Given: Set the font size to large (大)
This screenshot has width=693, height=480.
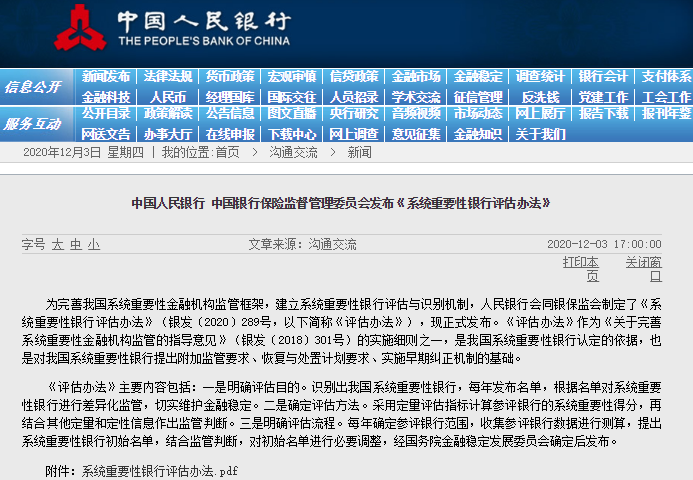Looking at the screenshot, I should (x=58, y=244).
